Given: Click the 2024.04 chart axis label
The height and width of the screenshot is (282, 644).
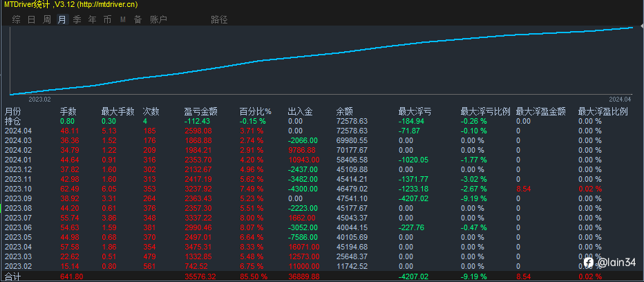Looking at the screenshot, I should (x=620, y=99).
